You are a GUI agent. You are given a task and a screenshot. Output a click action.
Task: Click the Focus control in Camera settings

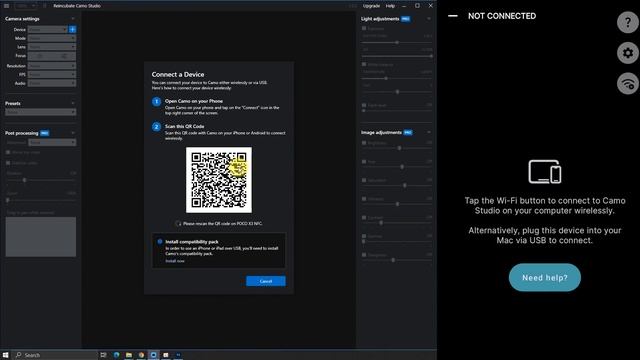pyautogui.click(x=52, y=56)
